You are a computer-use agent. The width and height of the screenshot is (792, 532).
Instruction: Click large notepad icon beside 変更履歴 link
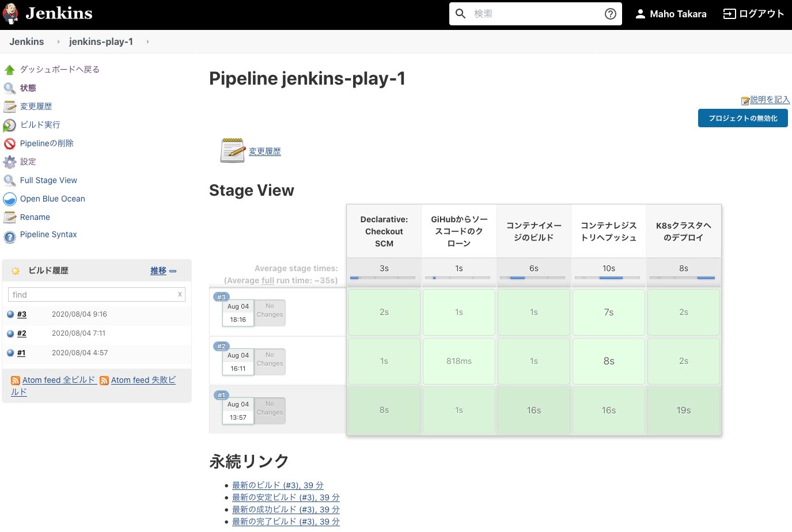[233, 150]
